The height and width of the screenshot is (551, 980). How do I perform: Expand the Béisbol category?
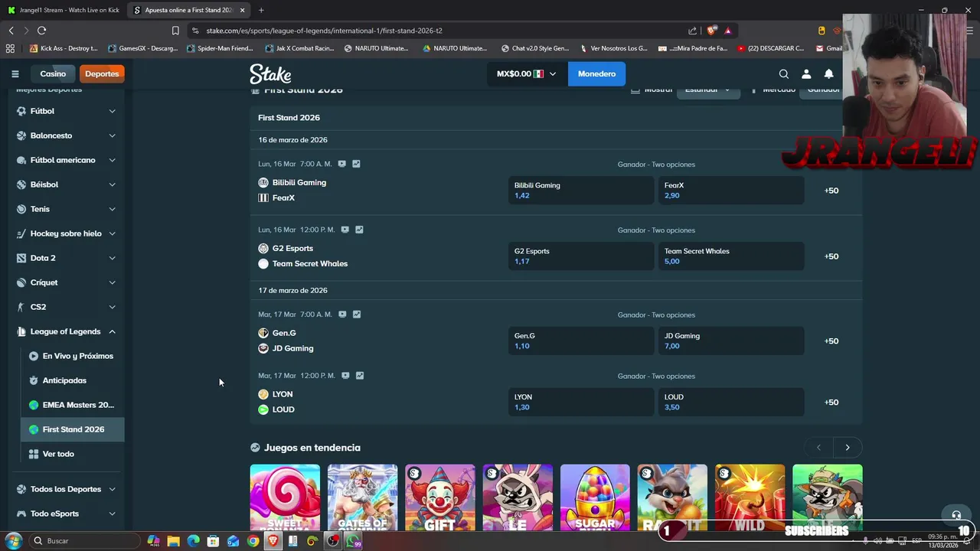point(66,184)
